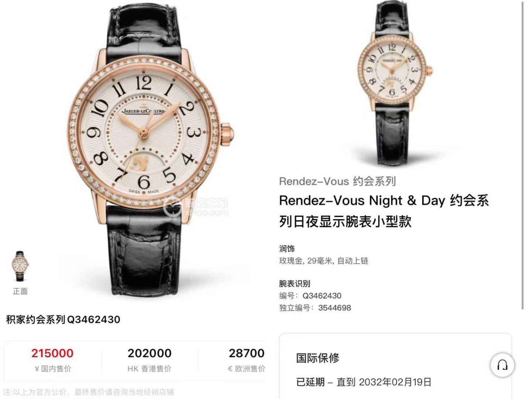Screen dimensions: 532x399
Task: Click the 润饰 finish section label
Action: (x=287, y=249)
